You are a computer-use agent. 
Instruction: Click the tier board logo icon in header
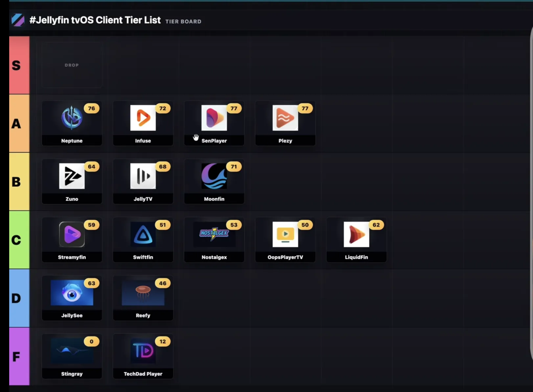click(x=18, y=20)
